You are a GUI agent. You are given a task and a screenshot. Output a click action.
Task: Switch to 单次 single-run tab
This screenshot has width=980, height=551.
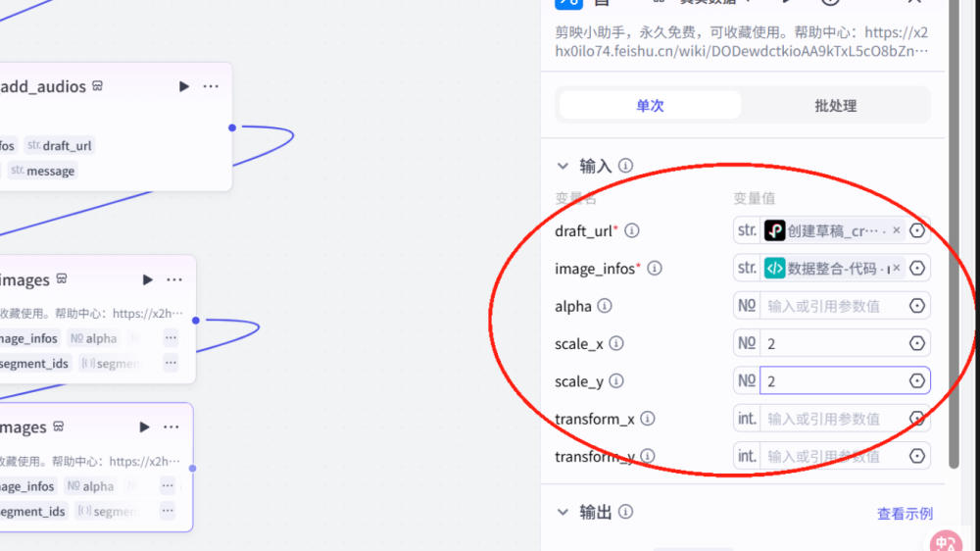tap(650, 105)
